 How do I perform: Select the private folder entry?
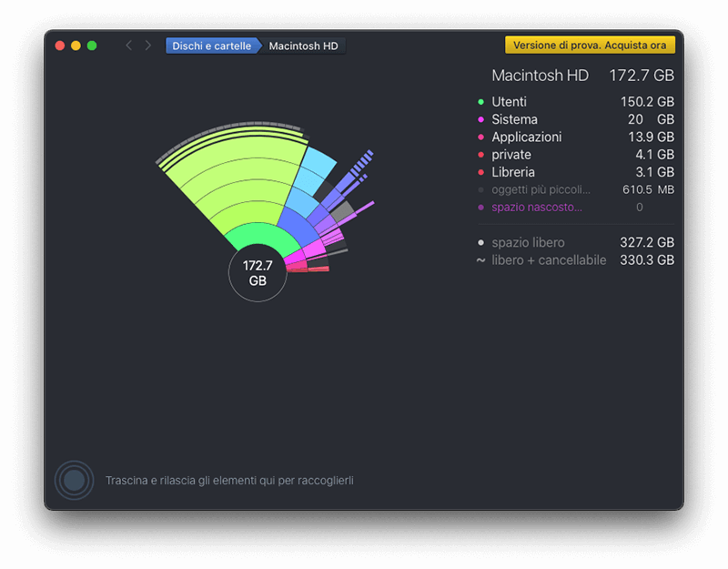(511, 155)
